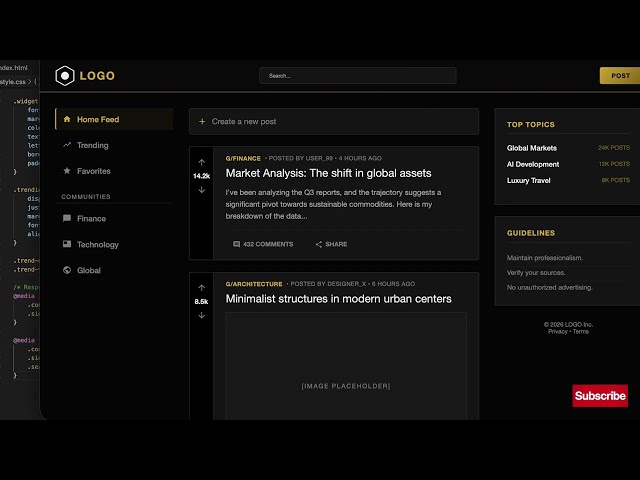Focus the Search input field
The height and width of the screenshot is (480, 640).
pyautogui.click(x=358, y=76)
